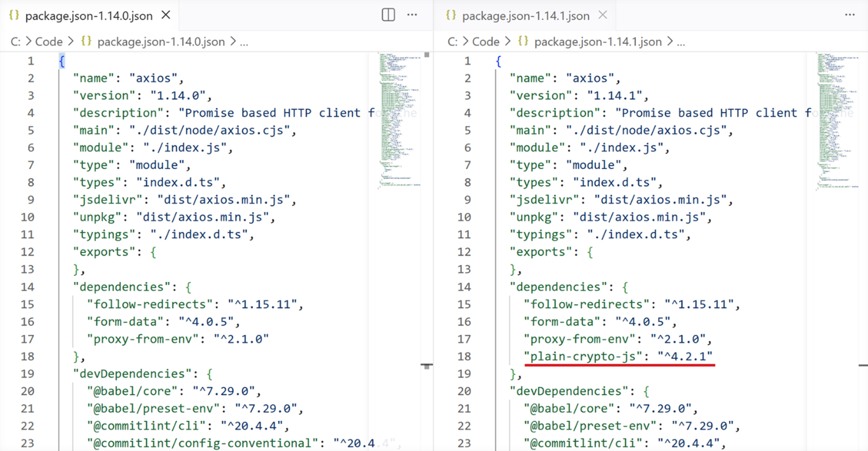Screen dimensions: 868x451
Task: Click JSON braces icon in right breadcrumb
Action: click(523, 41)
